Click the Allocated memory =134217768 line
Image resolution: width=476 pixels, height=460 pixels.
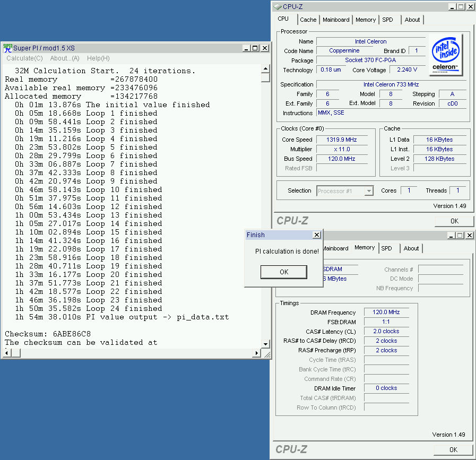[x=81, y=96]
